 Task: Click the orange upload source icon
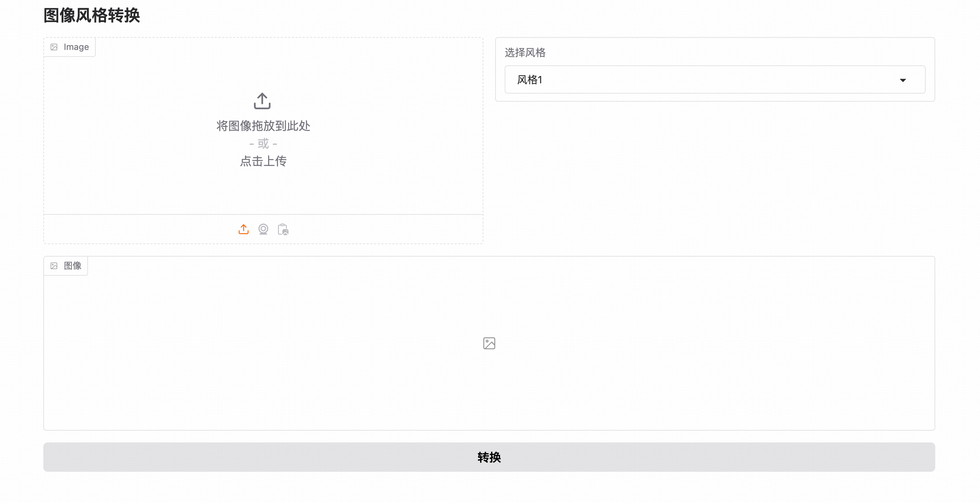[244, 229]
